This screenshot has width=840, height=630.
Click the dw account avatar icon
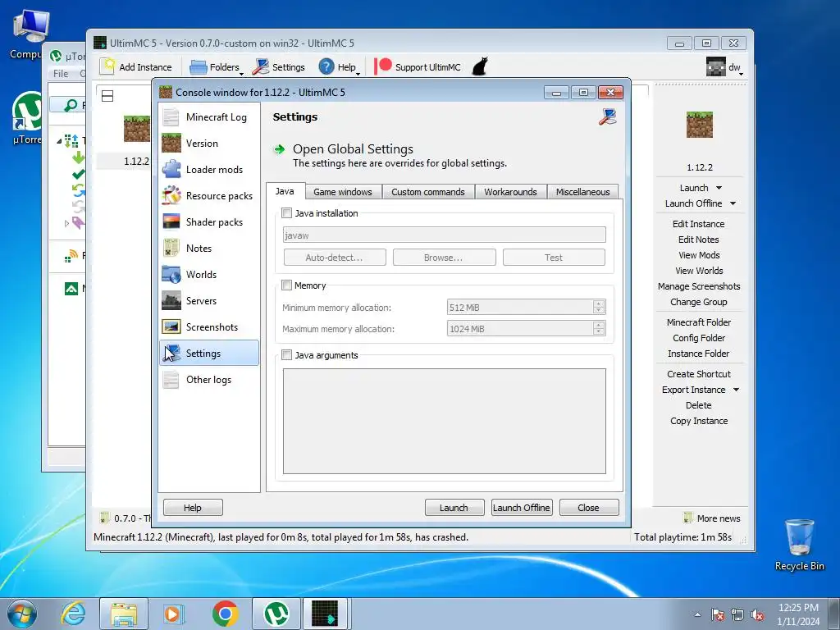[715, 67]
